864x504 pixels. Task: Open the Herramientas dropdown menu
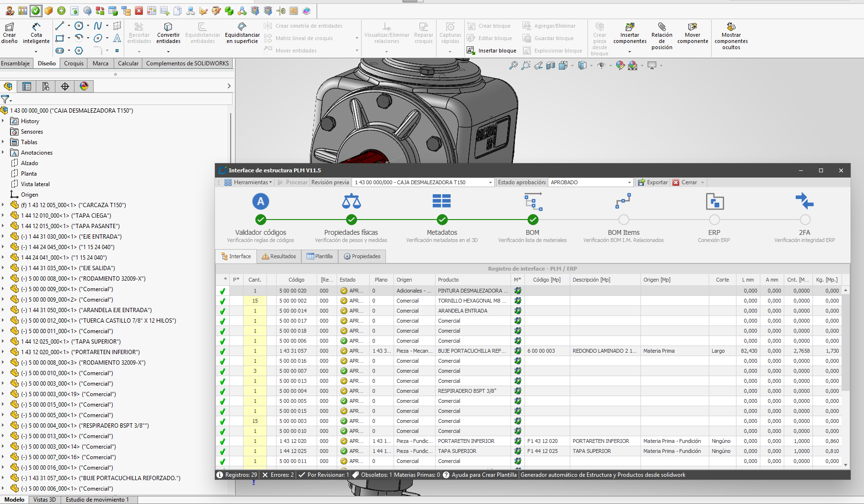click(x=248, y=182)
